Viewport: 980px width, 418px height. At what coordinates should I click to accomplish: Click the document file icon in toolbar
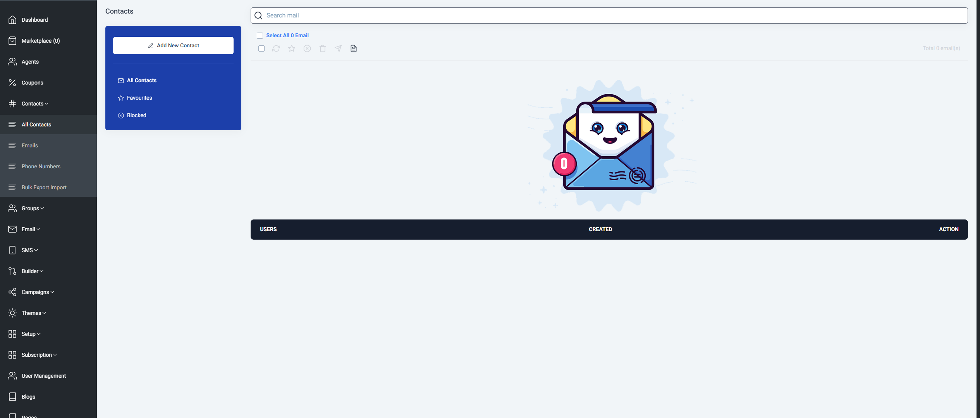tap(354, 48)
